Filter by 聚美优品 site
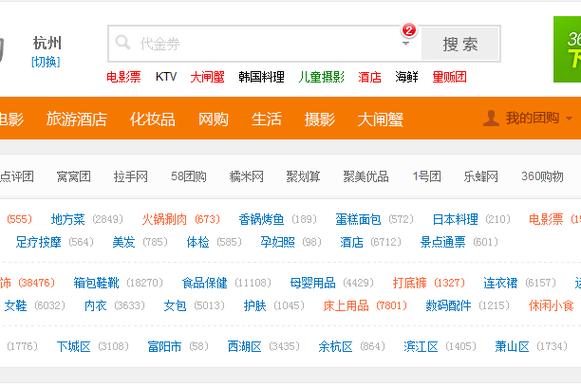The image size is (581, 387). 366,176
